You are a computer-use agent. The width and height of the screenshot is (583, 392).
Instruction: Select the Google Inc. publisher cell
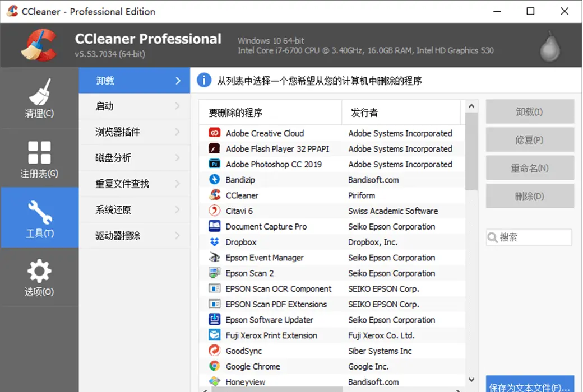coord(368,367)
